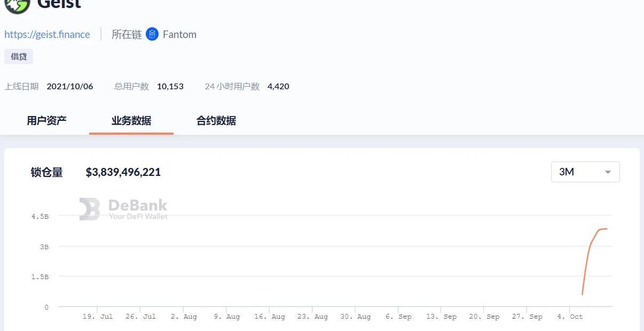Viewport: 644px width, 331px height.
Task: Click the Fantom chain icon
Action: pos(152,34)
